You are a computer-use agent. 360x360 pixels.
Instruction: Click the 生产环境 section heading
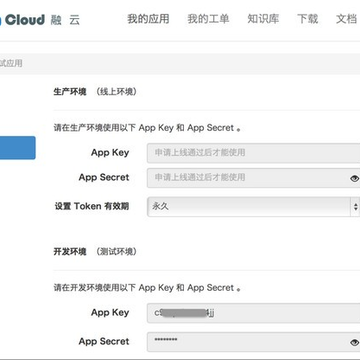click(x=70, y=92)
